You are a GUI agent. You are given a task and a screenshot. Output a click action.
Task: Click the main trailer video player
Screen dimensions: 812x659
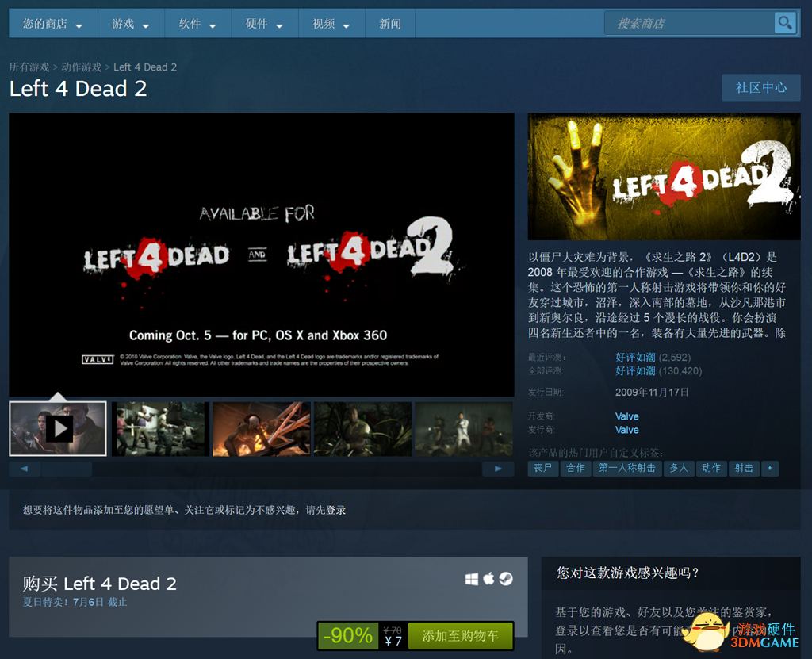[x=262, y=255]
